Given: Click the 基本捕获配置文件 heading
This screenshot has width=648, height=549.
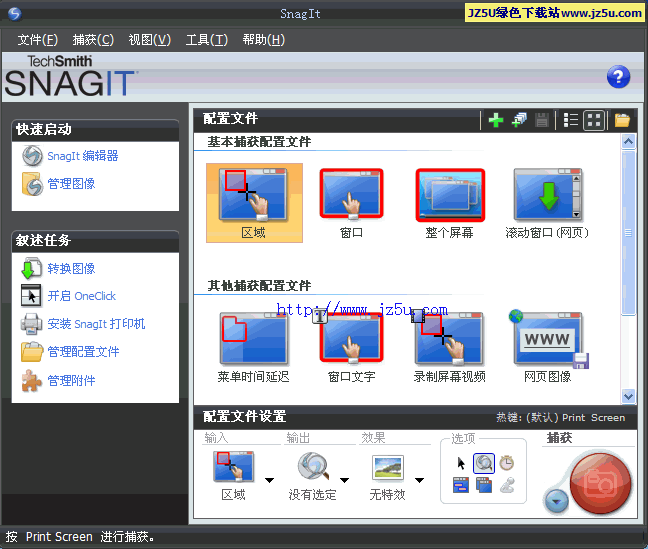Looking at the screenshot, I should 259,142.
